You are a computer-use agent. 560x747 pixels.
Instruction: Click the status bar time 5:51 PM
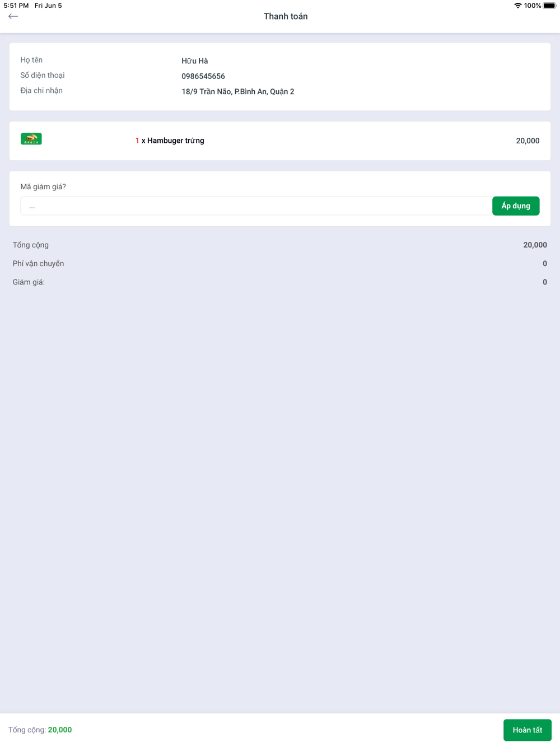(16, 6)
